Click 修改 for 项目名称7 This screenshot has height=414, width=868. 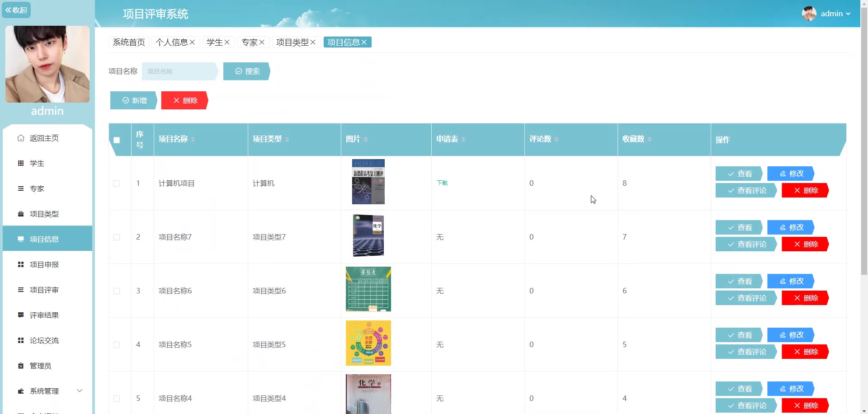791,227
